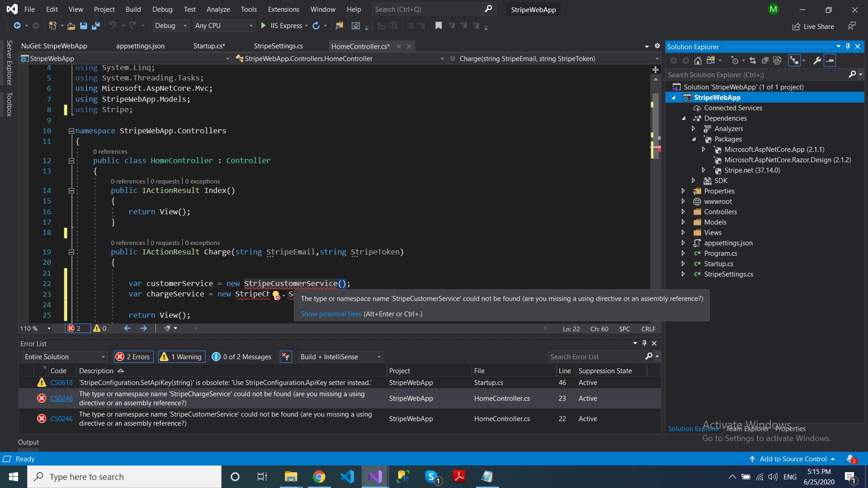
Task: Click Sync with Active Document arrows icon
Action: point(752,61)
